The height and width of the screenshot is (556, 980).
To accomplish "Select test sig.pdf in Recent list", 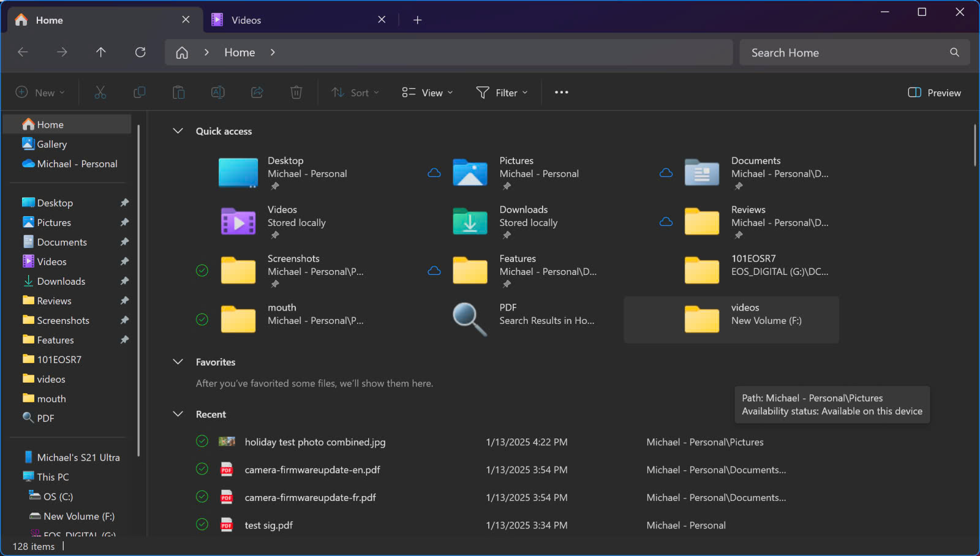I will [x=269, y=525].
